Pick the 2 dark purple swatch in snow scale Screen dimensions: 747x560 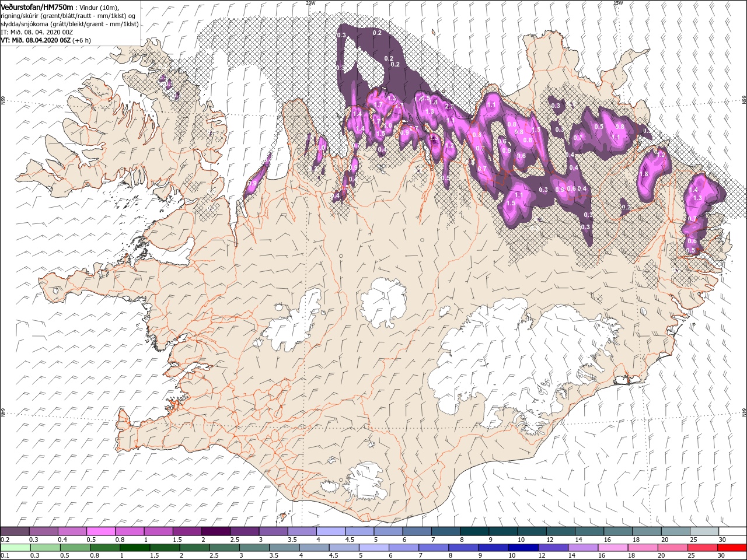pyautogui.click(x=216, y=531)
